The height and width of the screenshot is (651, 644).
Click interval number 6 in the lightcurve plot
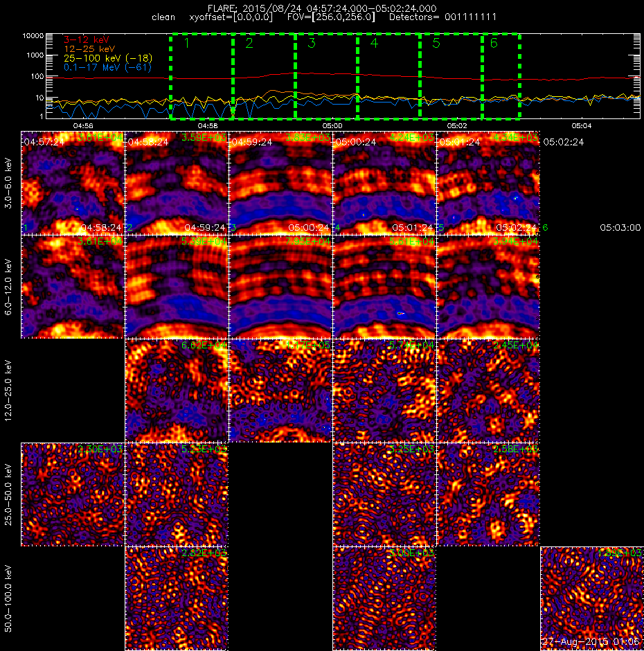(494, 43)
